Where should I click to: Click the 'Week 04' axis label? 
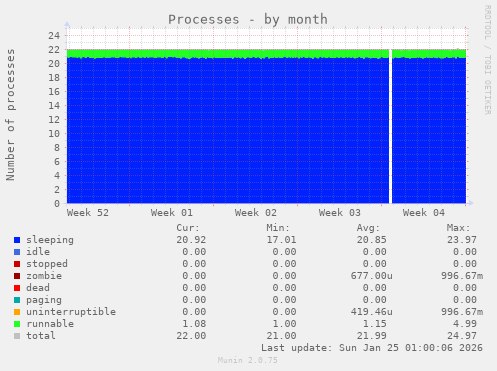[x=424, y=213]
